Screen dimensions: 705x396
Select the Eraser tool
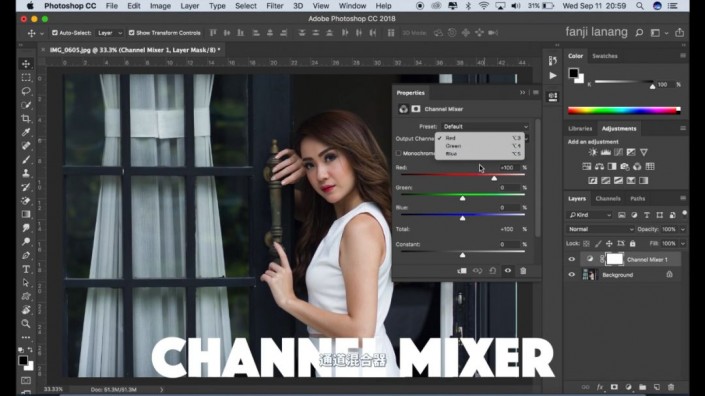pos(26,200)
